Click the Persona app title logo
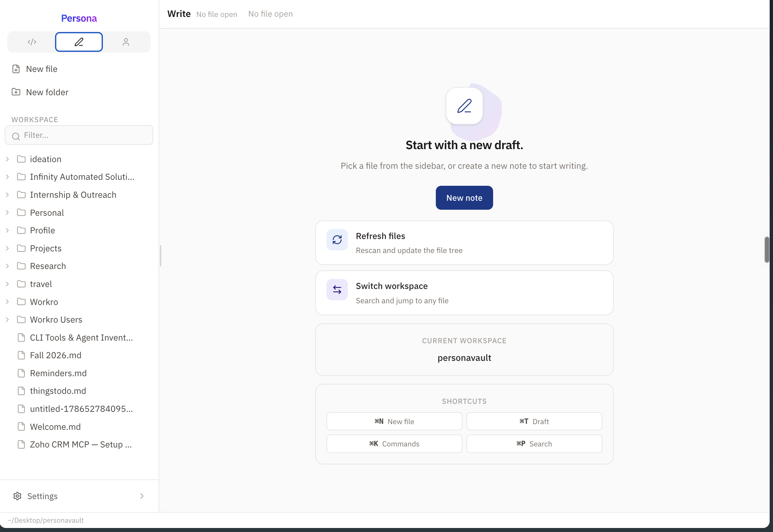 [x=79, y=18]
